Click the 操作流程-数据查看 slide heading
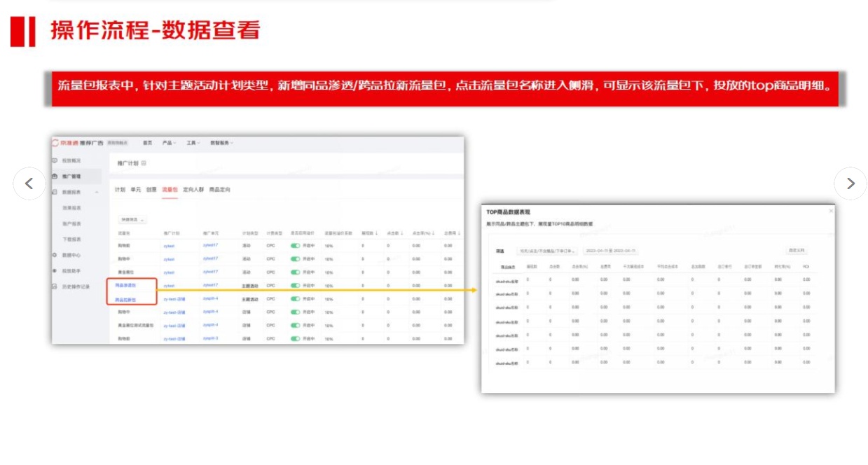The width and height of the screenshot is (868, 465). pyautogui.click(x=156, y=30)
